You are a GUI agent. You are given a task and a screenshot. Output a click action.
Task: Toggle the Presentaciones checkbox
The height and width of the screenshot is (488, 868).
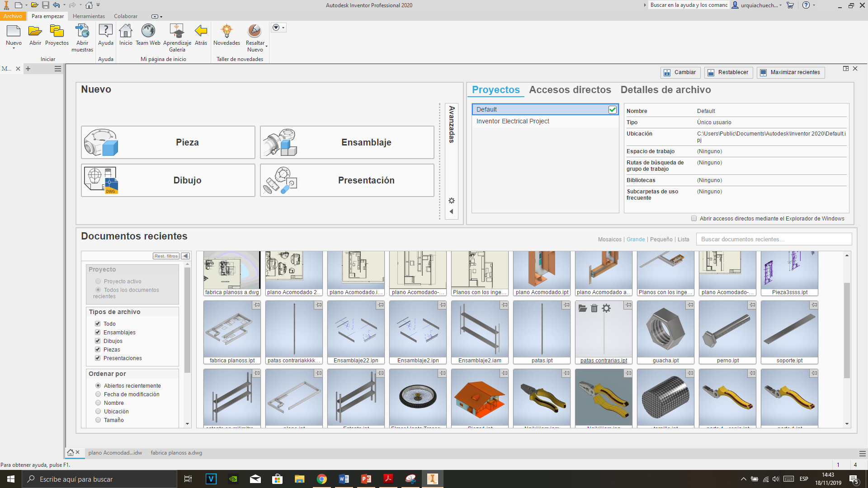point(98,358)
